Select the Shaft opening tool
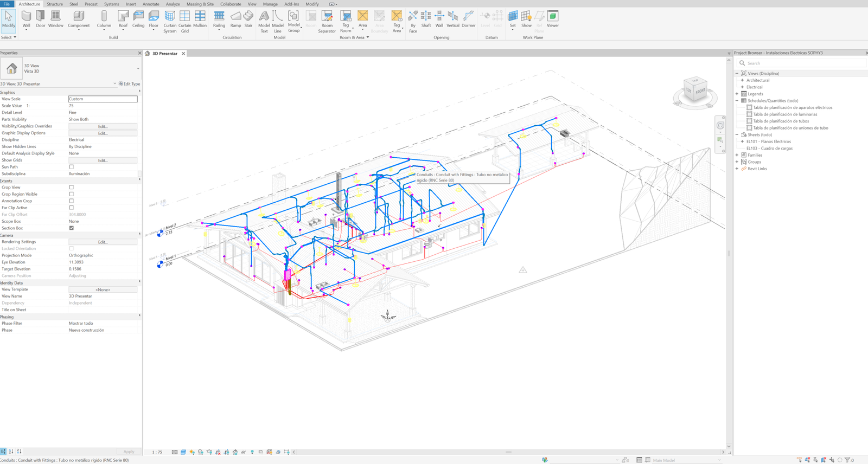The image size is (868, 464). tap(426, 20)
